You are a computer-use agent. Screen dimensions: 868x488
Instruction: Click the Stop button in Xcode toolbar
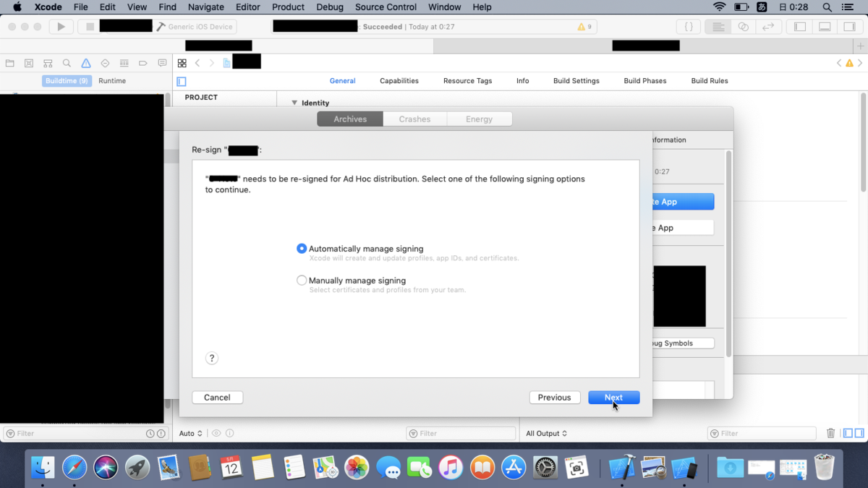[x=90, y=27]
